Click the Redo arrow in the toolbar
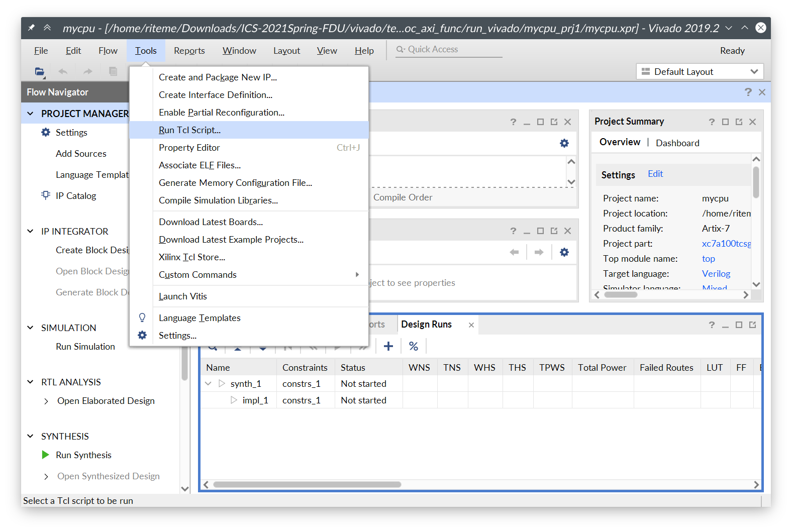Viewport: 792px width, 532px height. [88, 72]
